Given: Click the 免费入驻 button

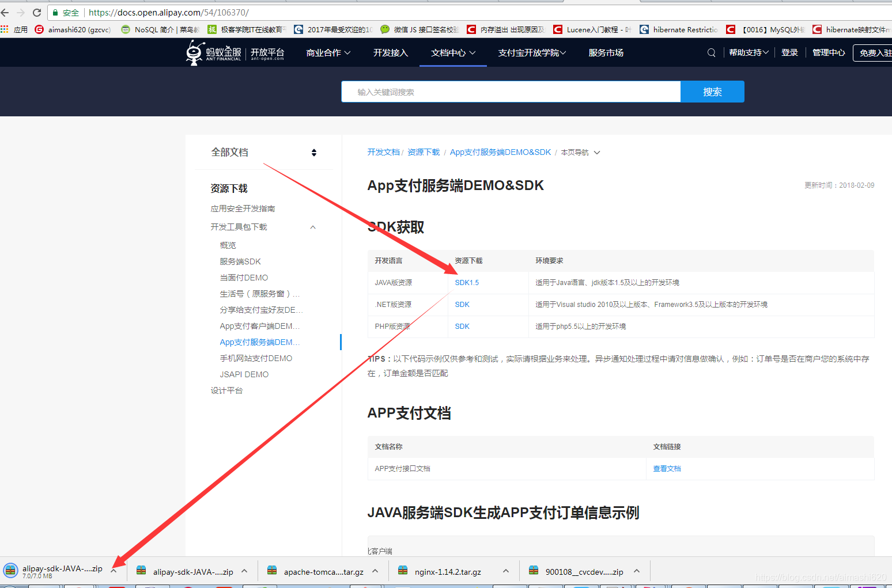Looking at the screenshot, I should (873, 52).
